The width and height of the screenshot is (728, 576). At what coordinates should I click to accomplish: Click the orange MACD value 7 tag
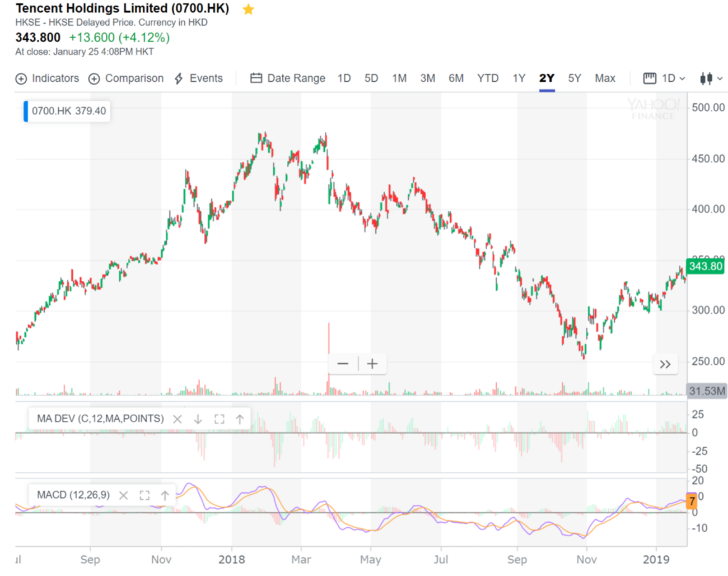point(692,501)
